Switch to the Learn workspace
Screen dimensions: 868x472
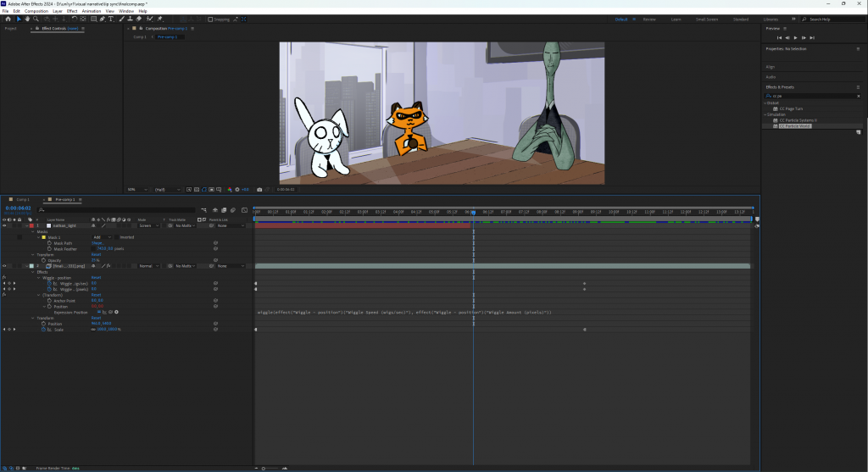[x=676, y=19]
